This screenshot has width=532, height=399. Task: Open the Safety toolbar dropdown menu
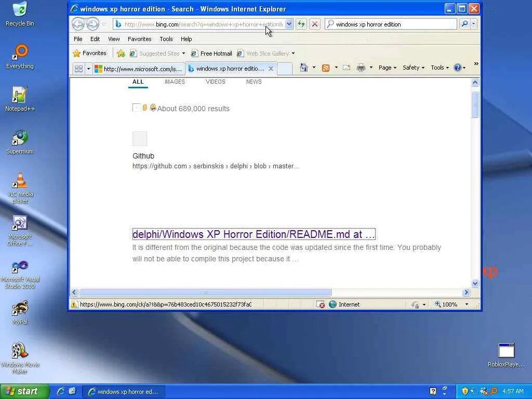[414, 68]
